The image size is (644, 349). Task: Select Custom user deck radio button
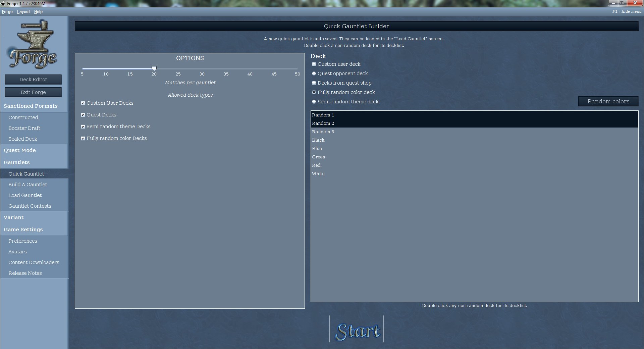pos(314,64)
